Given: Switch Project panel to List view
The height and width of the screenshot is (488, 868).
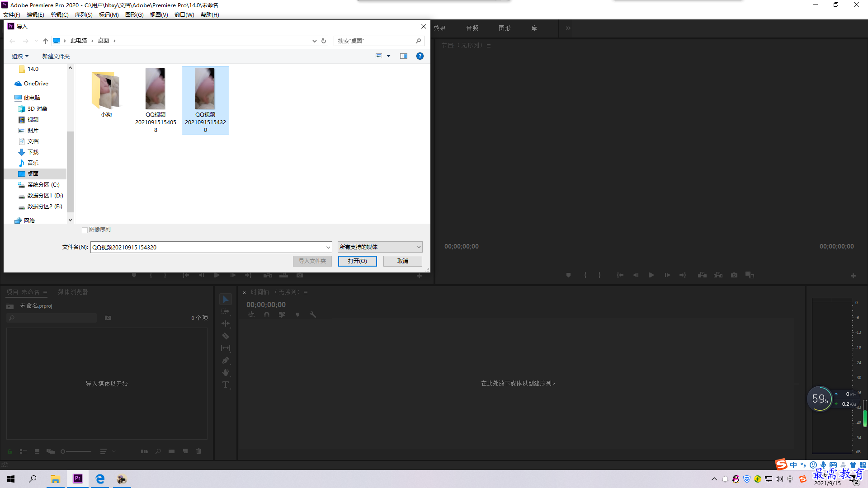Looking at the screenshot, I should pyautogui.click(x=24, y=451).
